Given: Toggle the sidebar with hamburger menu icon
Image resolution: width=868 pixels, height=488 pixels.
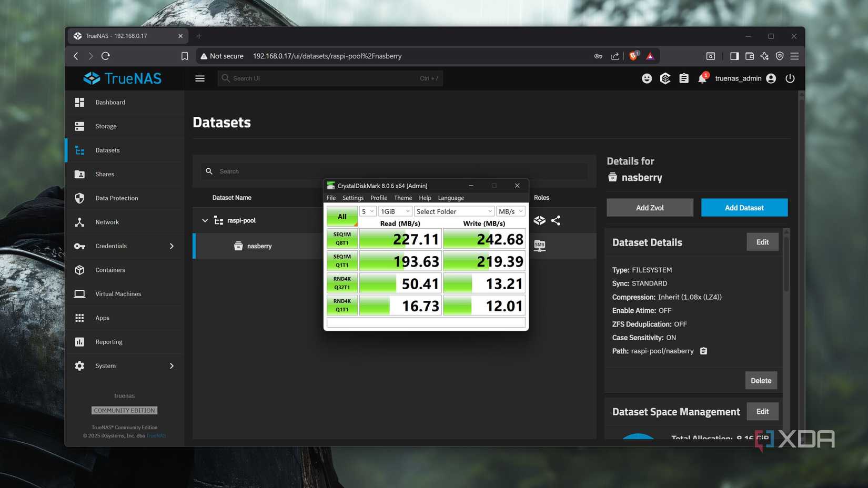Looking at the screenshot, I should click(200, 78).
